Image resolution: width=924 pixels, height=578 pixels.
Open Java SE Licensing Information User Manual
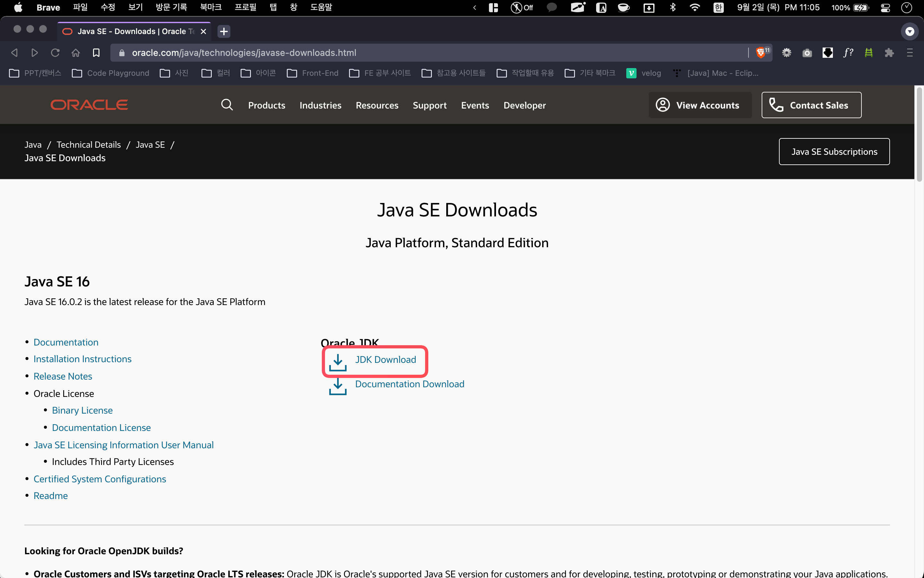tap(124, 445)
